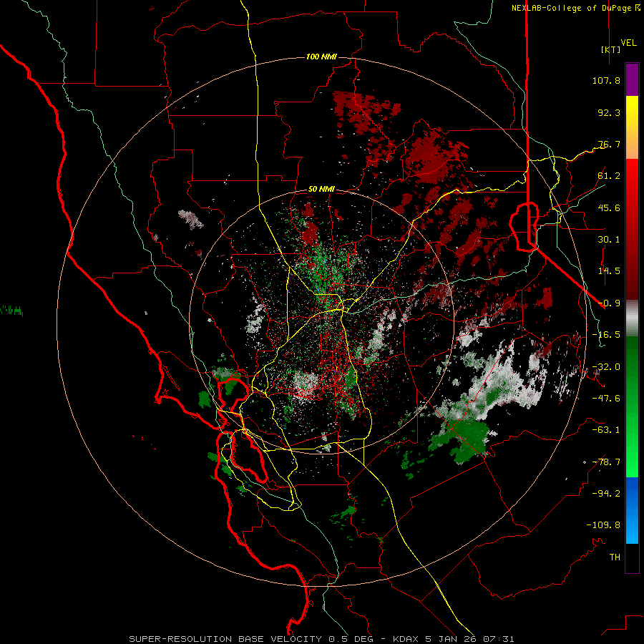
Task: Select the -109.8 legend value
Action: [603, 525]
